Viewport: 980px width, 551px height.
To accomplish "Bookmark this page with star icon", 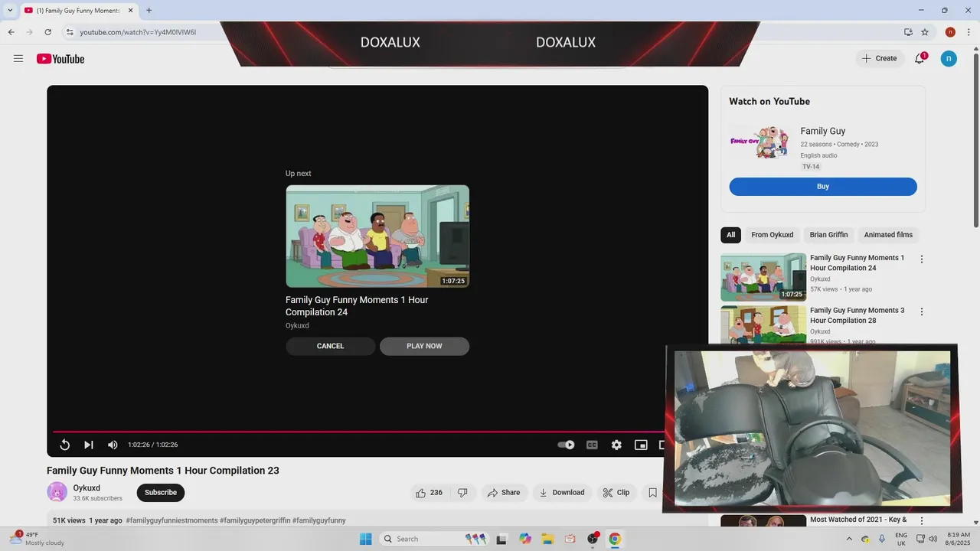I will (925, 32).
